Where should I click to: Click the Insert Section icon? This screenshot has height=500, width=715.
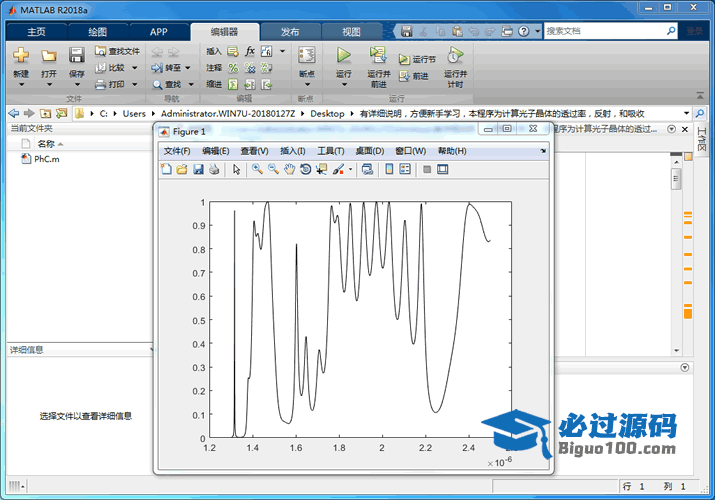(x=233, y=51)
